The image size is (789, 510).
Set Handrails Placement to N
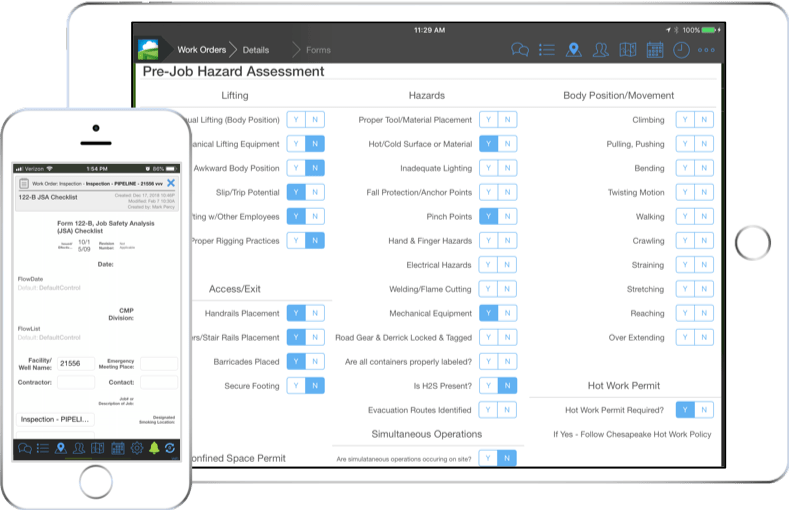315,313
